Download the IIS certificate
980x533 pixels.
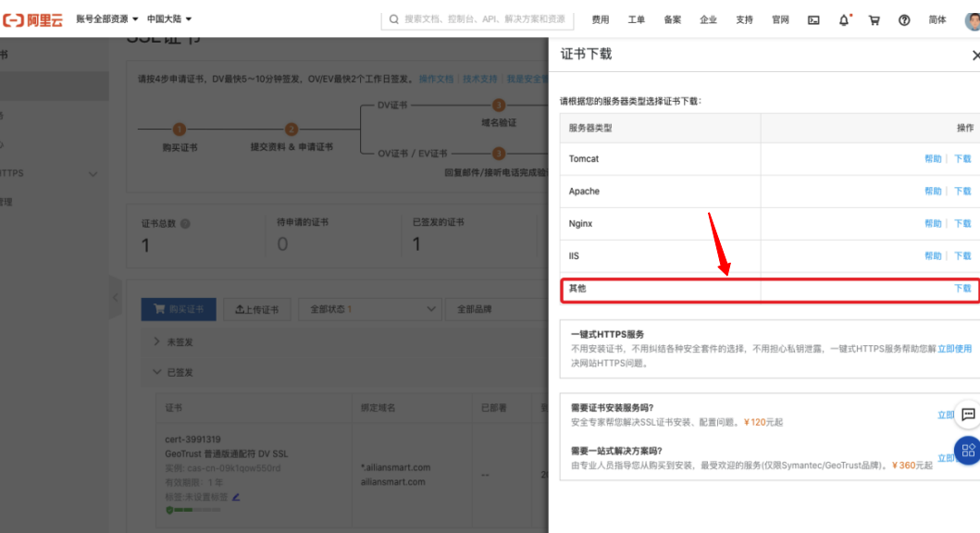pos(962,256)
